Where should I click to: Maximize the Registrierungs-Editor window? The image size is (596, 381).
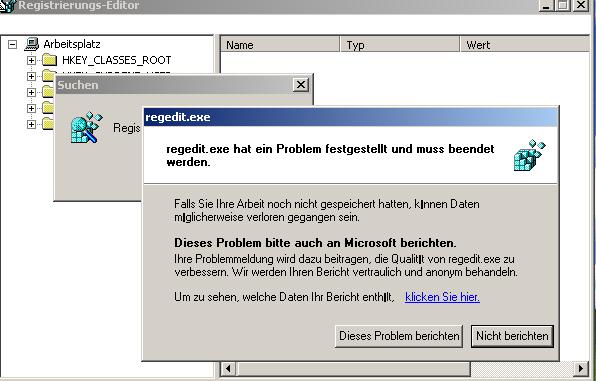(x=563, y=5)
